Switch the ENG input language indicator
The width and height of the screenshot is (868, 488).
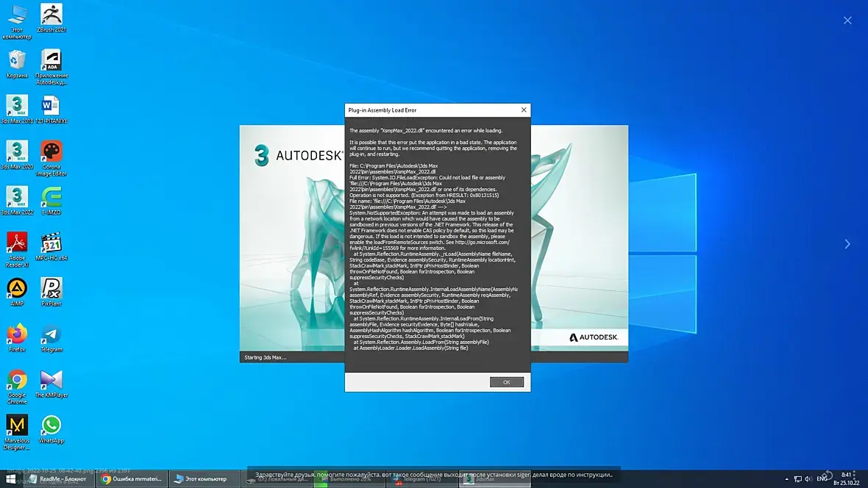click(822, 479)
